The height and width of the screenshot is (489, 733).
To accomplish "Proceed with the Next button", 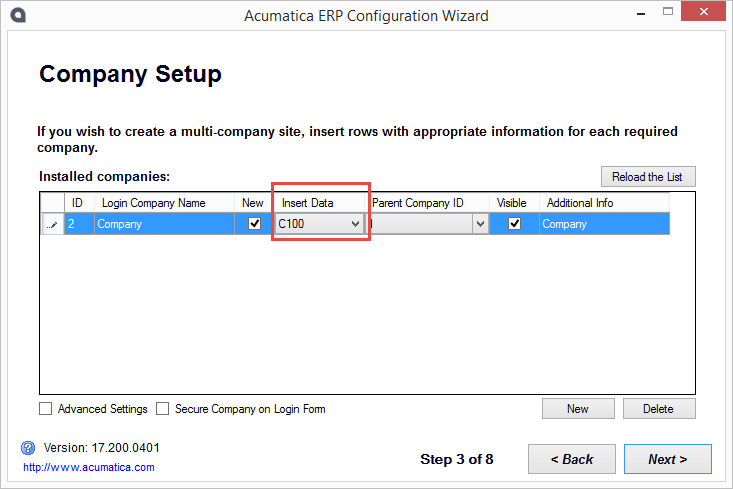I will tap(668, 459).
